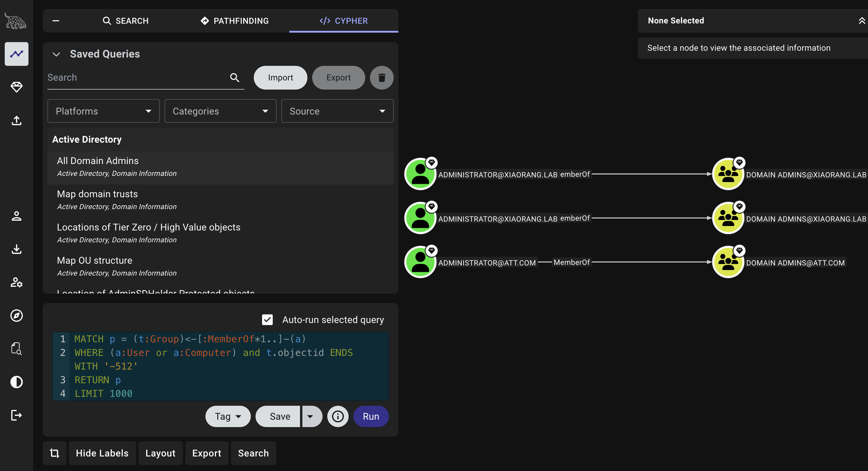
Task: Click the crop graph icon in the bottom toolbar
Action: [x=54, y=453]
